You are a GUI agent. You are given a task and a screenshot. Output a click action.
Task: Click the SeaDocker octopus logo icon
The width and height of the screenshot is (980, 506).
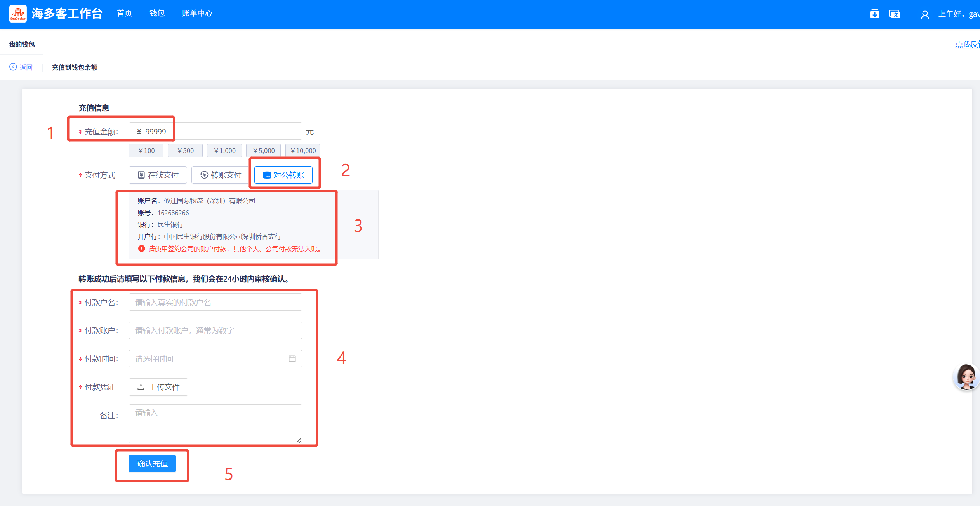[18, 14]
